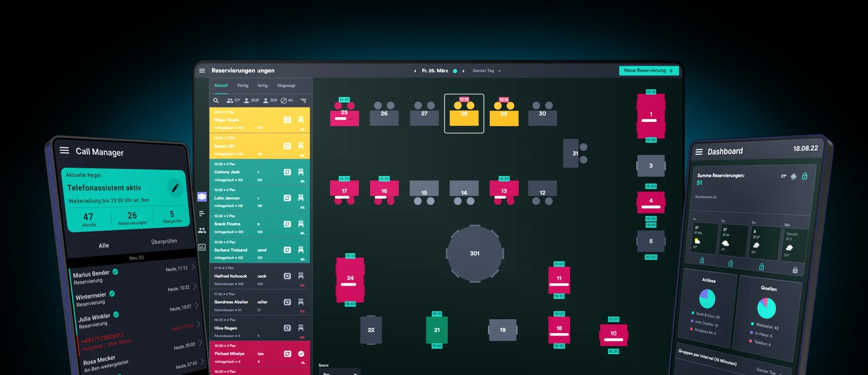The width and height of the screenshot is (868, 375).
Task: Click the search magnifier in reservation list
Action: pos(216,101)
